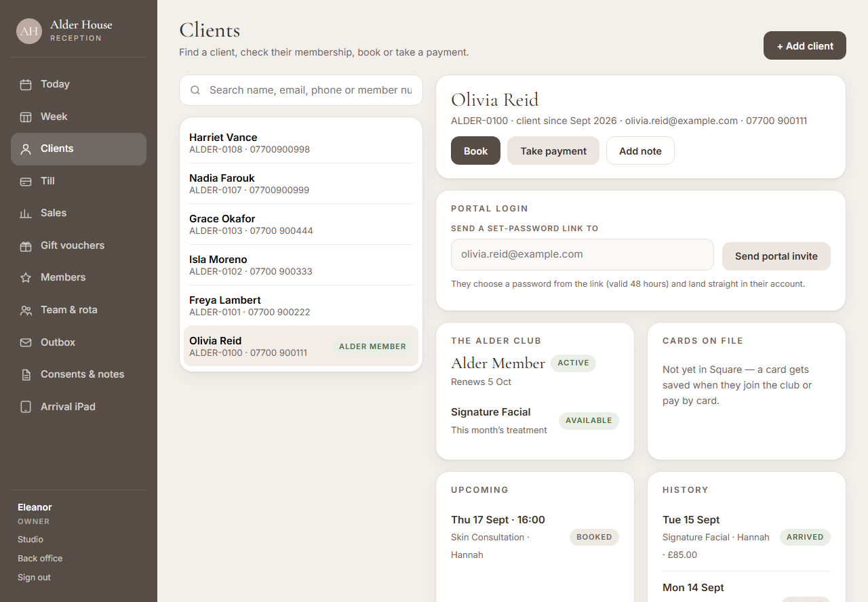Open the Studio link
The height and width of the screenshot is (602, 868).
31,540
